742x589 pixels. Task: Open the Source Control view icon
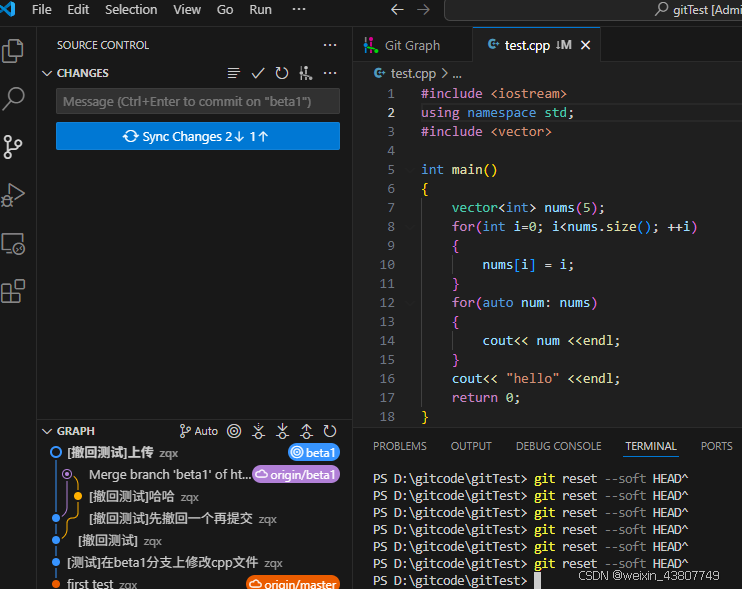pyautogui.click(x=13, y=147)
